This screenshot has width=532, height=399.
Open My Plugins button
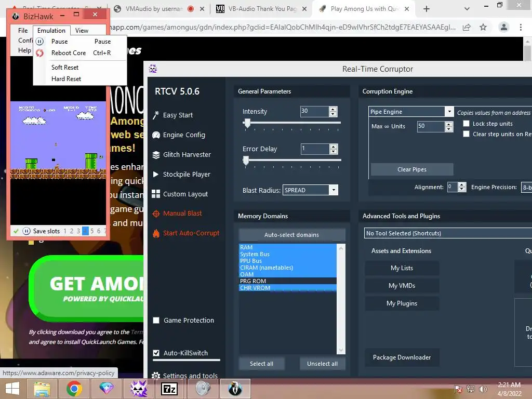click(402, 303)
